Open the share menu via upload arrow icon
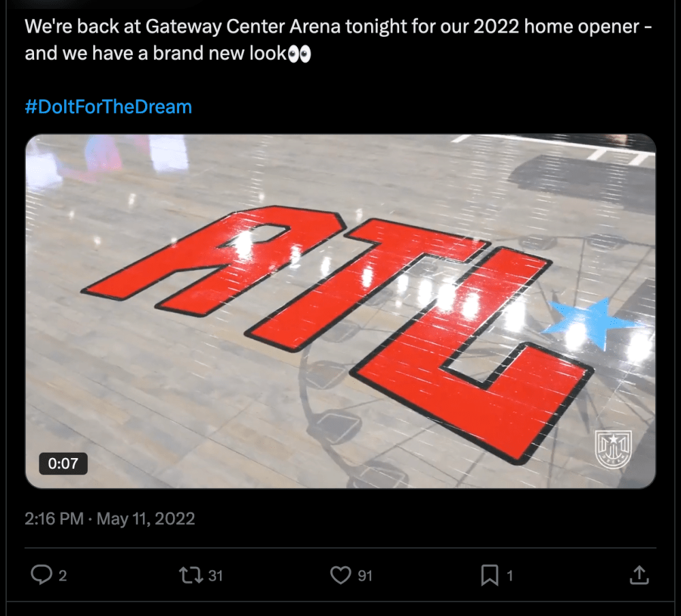681x616 pixels. (639, 574)
